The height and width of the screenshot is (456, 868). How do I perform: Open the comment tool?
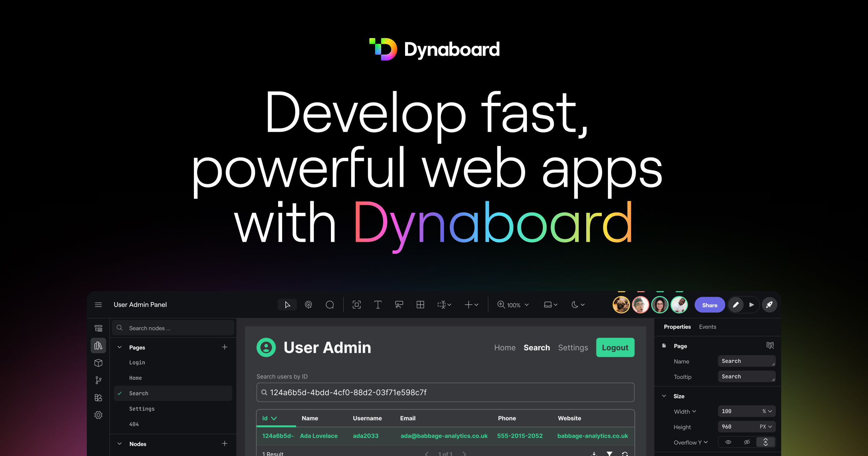click(329, 304)
